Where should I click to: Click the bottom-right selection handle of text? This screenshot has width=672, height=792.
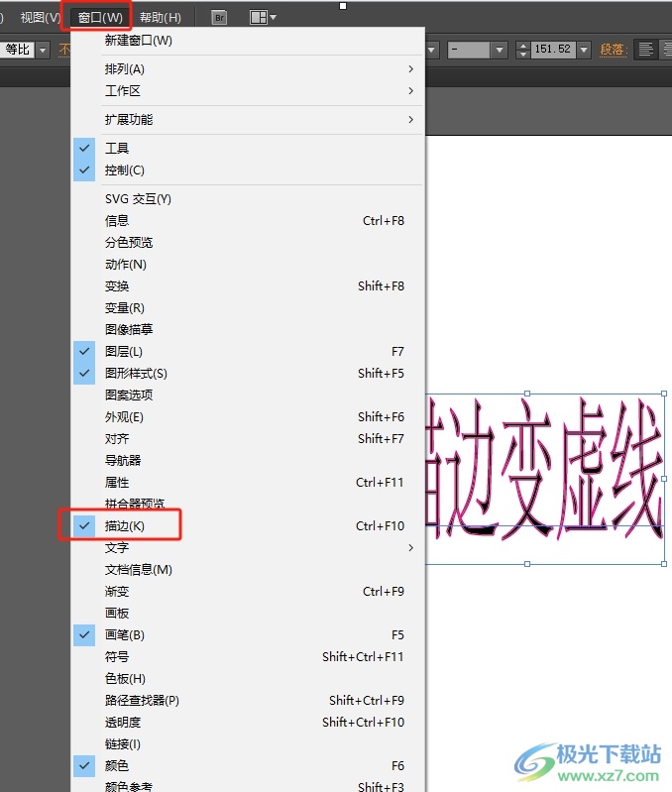664,564
